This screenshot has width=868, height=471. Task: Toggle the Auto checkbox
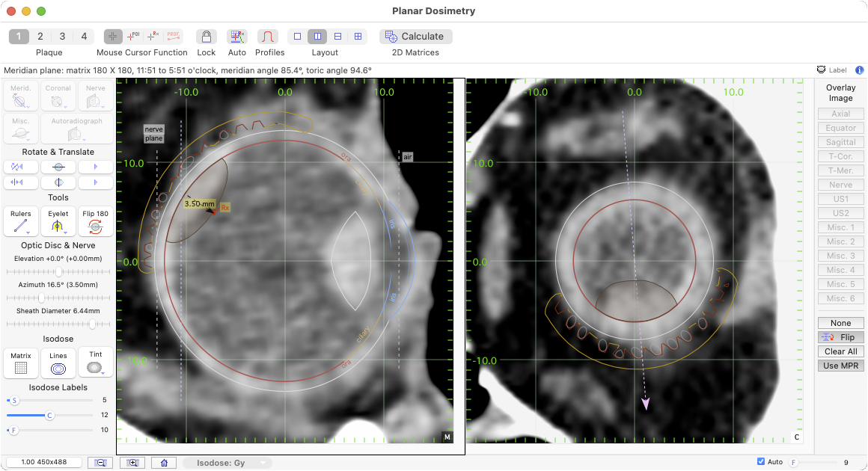tap(761, 462)
